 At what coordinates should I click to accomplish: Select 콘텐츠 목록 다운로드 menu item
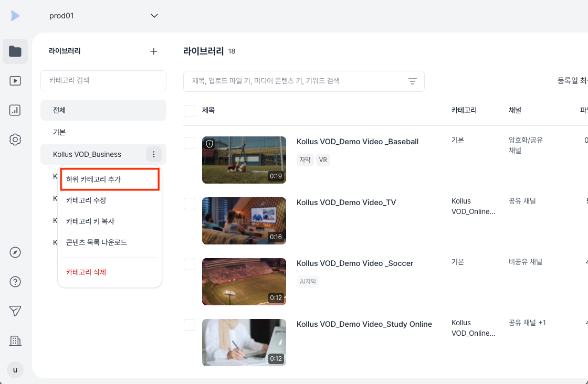click(x=110, y=242)
